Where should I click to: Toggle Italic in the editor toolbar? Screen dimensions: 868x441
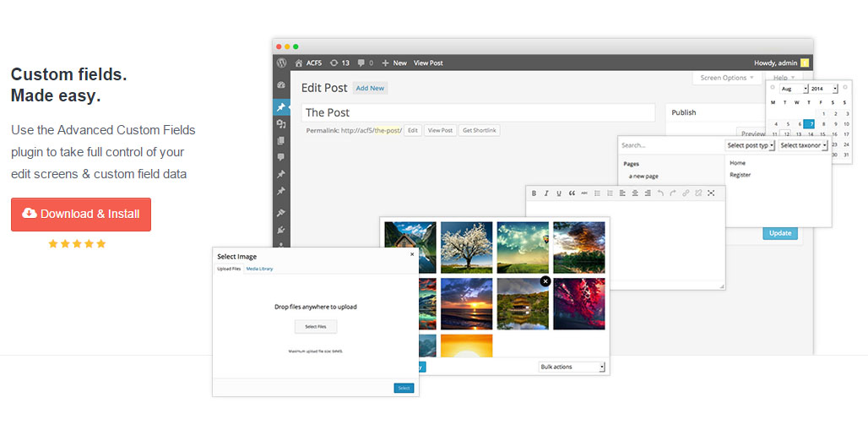pos(546,193)
